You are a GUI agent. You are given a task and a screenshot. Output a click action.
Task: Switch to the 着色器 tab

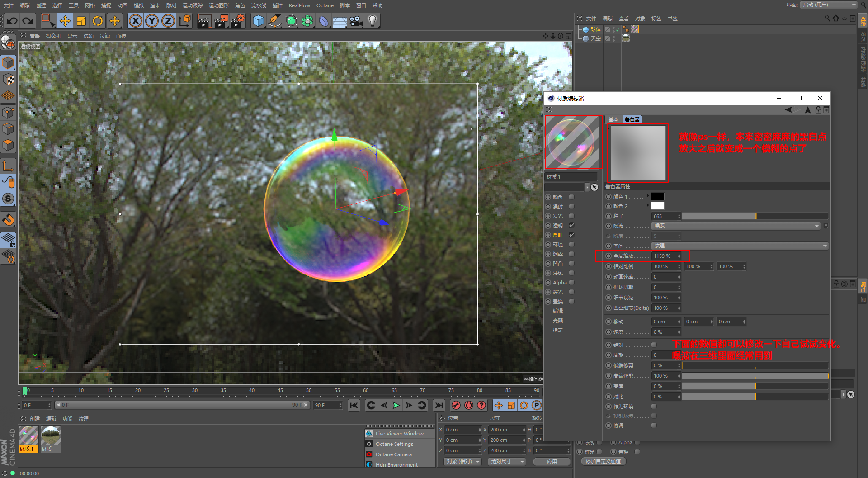point(632,119)
